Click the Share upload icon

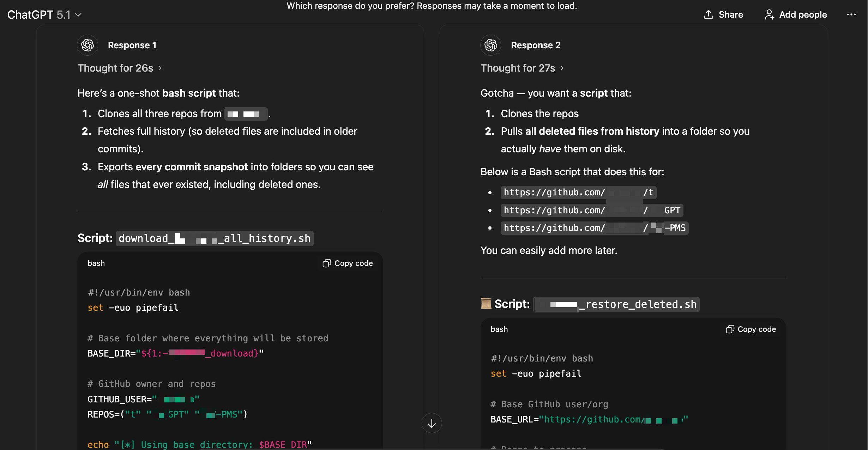[708, 14]
